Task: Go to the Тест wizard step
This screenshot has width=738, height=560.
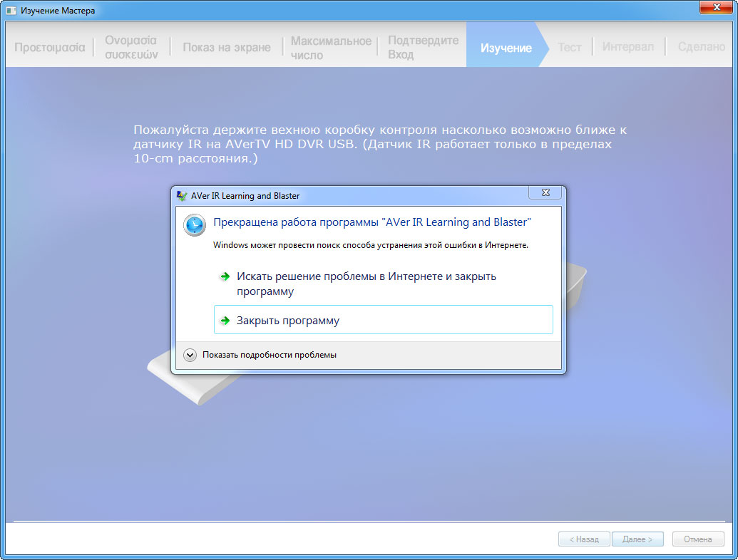Action: coord(569,48)
